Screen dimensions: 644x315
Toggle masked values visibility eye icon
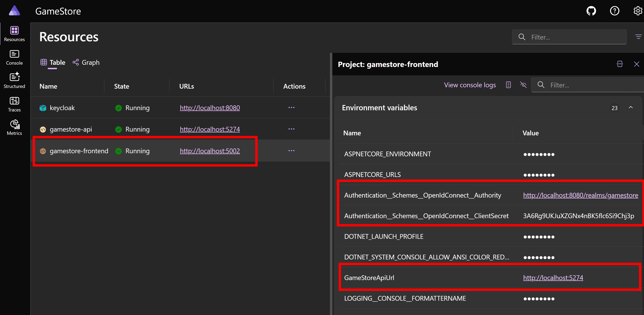[x=523, y=85]
